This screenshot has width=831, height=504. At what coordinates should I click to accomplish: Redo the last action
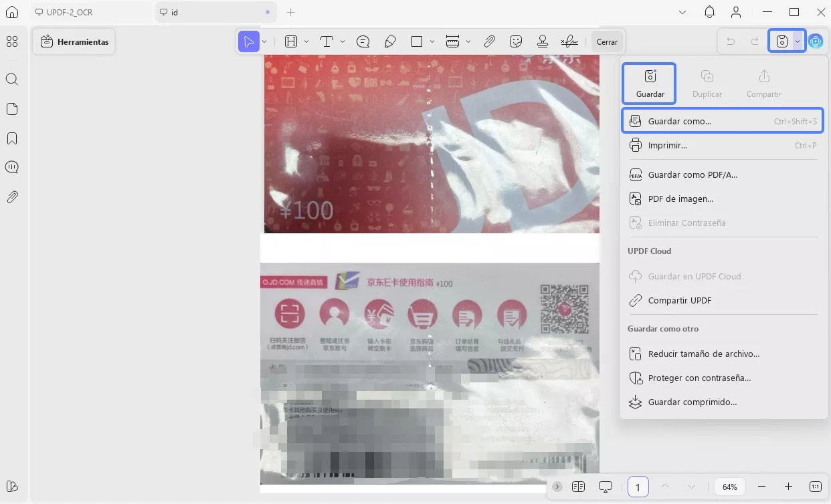(755, 41)
